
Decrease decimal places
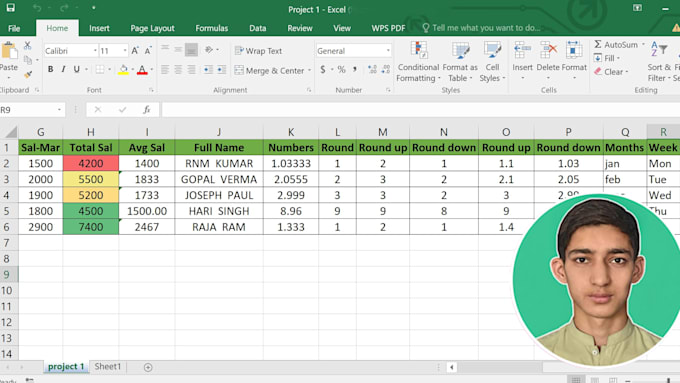pos(386,69)
